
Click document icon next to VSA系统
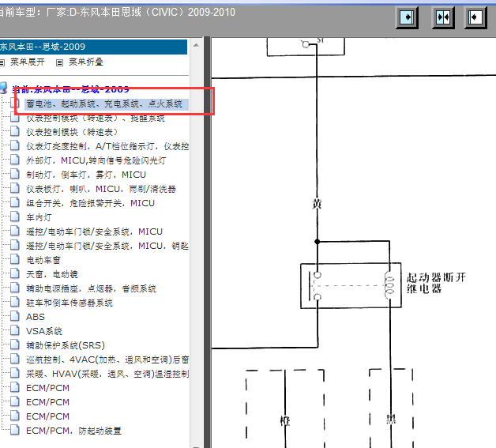click(x=14, y=330)
